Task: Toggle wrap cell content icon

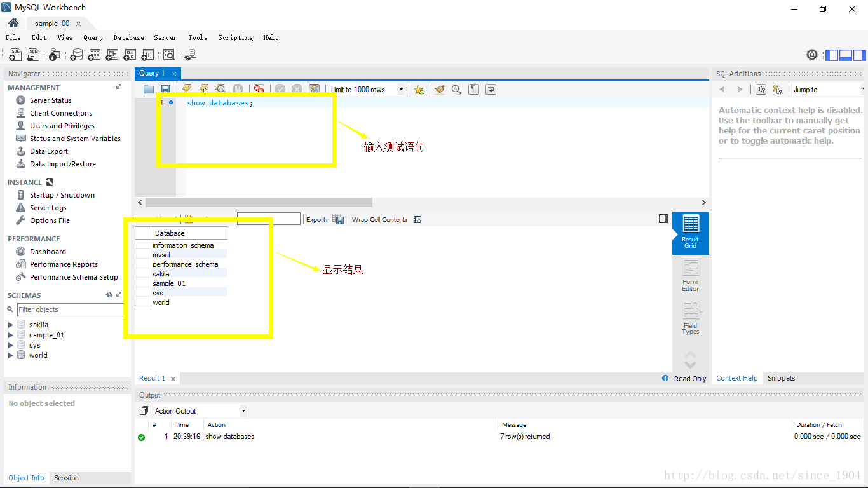Action: (417, 219)
